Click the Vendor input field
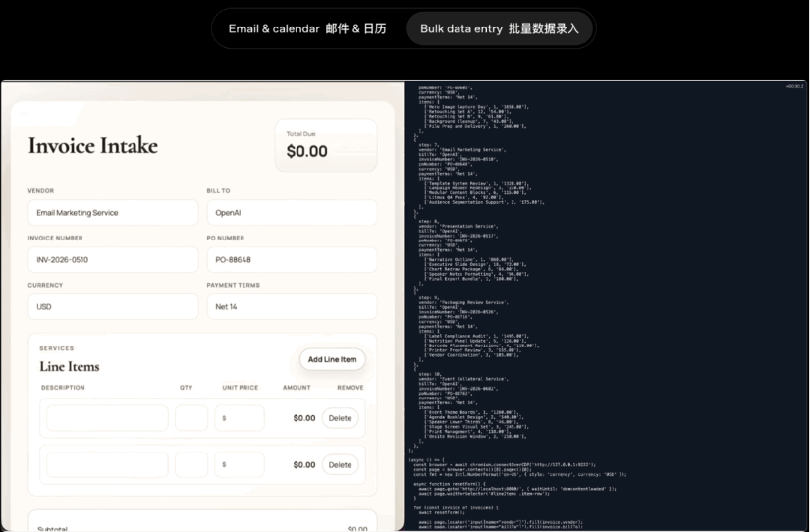Viewport: 810px width, 532px height. point(112,213)
